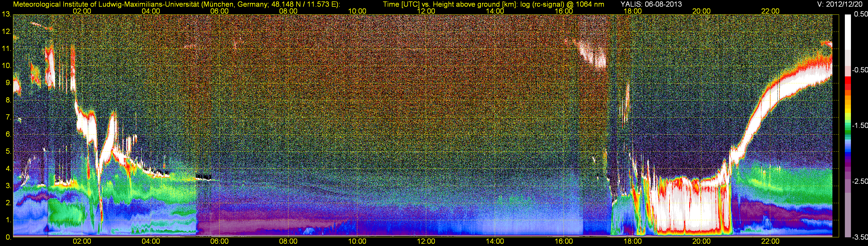Image resolution: width=868 pixels, height=246 pixels.
Task: Pick the 18:00 tick label on the bottom axis
Action: pyautogui.click(x=632, y=241)
